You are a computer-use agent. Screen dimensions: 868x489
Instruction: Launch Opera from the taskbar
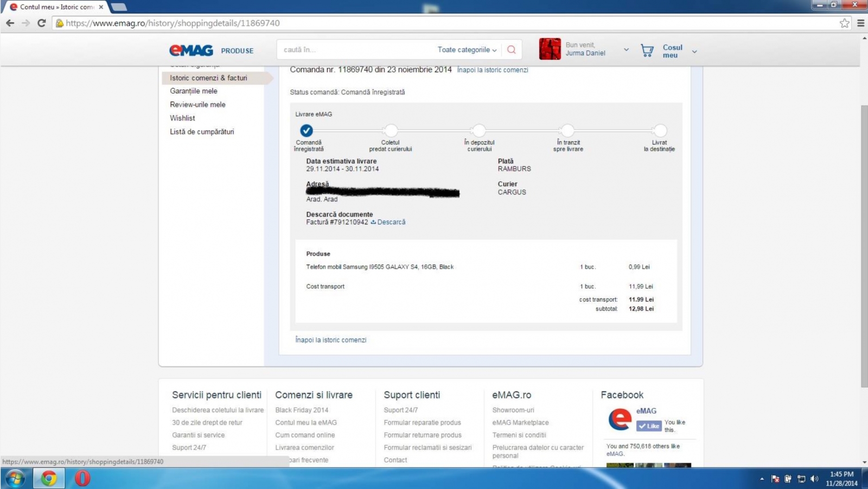pos(82,478)
